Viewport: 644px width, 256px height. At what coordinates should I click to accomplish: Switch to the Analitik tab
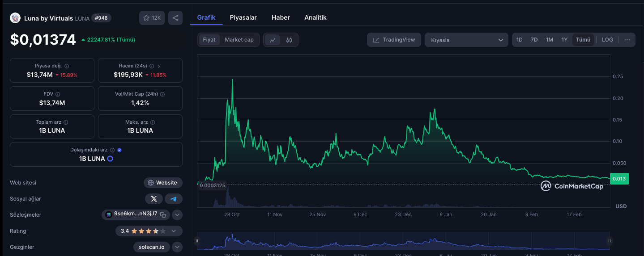click(x=316, y=17)
